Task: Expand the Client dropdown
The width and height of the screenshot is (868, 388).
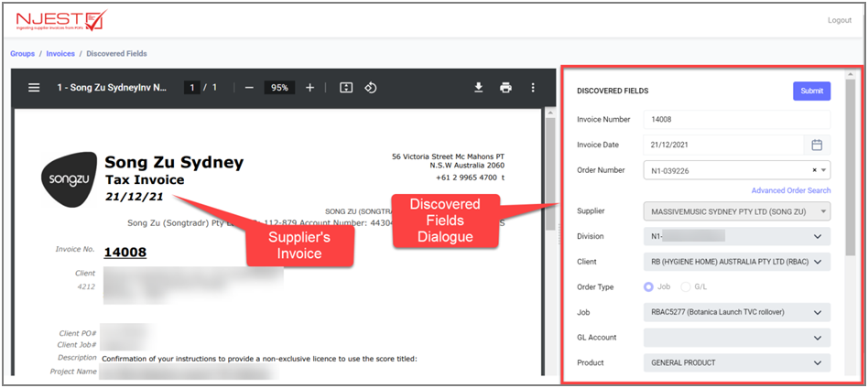Action: click(737, 262)
